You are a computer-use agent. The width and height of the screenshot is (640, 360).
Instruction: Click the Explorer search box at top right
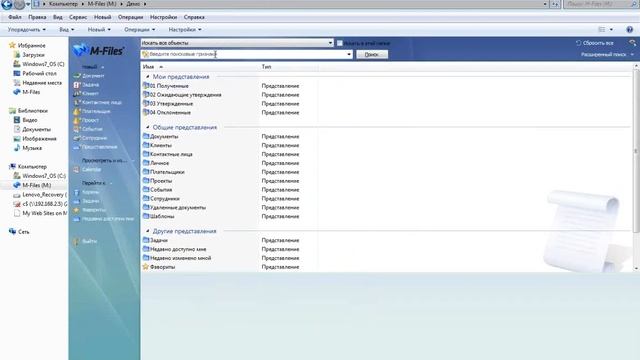click(x=601, y=4)
